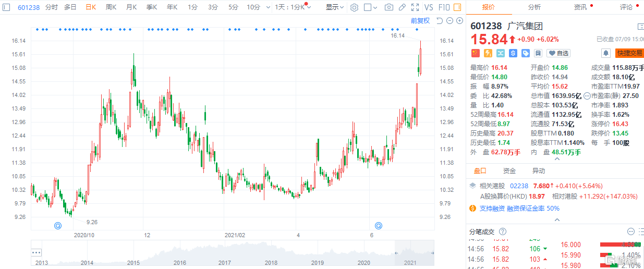This screenshot has width=644, height=269.
Task: Switch to the 分析 tab
Action: 534,7
